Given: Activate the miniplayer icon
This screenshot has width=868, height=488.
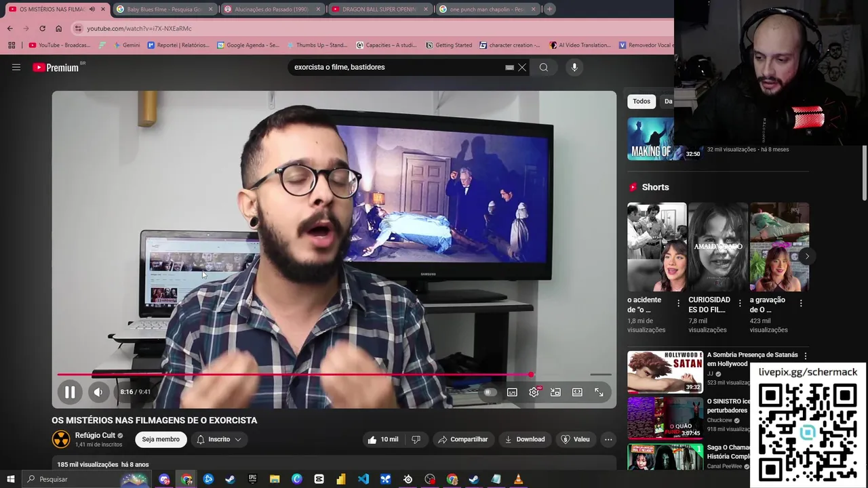Looking at the screenshot, I should coord(555,392).
